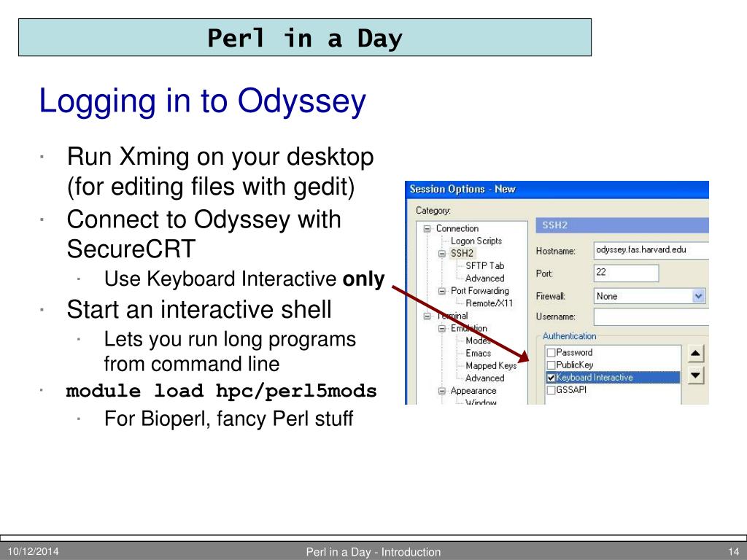
Task: Select Appearance in the category tree
Action: point(473,391)
